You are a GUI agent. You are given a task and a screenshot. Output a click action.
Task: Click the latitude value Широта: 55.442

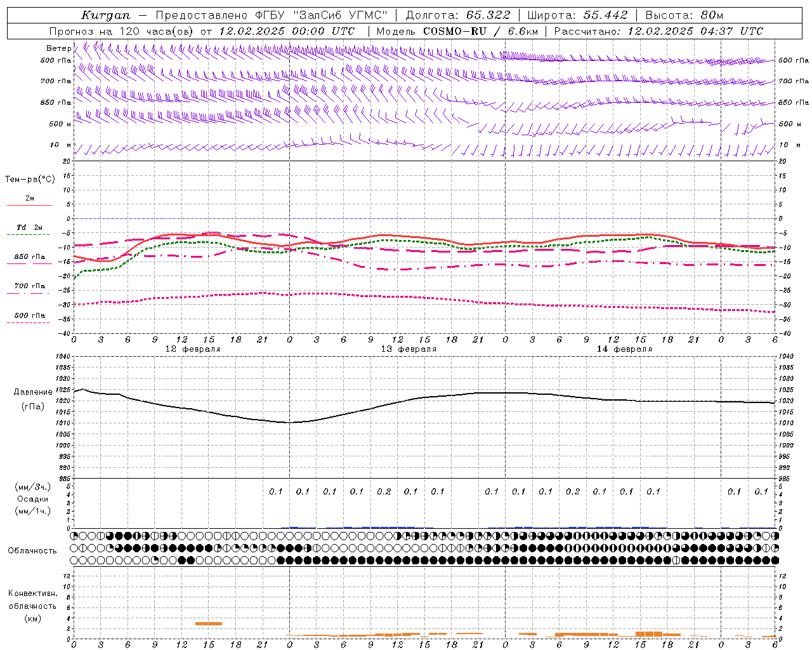[577, 15]
